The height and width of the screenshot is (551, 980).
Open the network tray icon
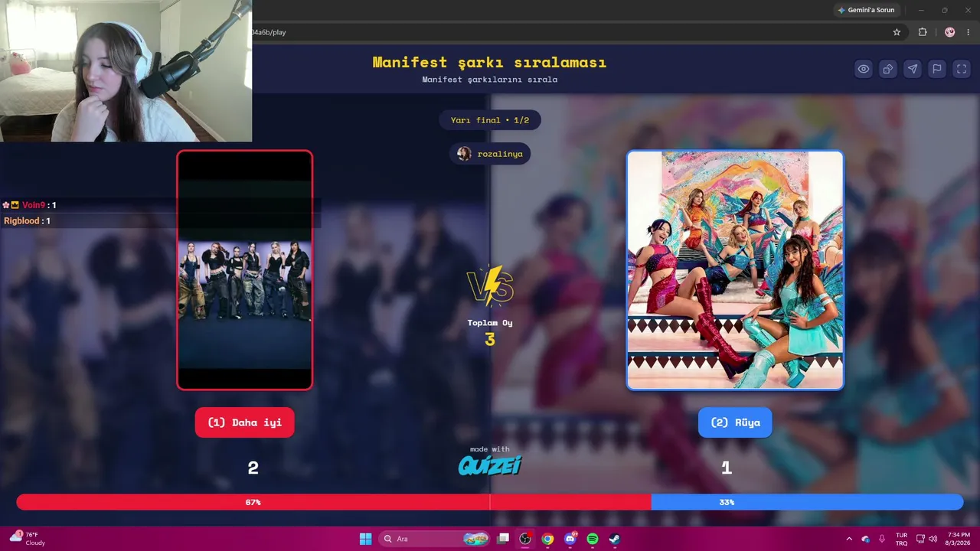tap(920, 539)
